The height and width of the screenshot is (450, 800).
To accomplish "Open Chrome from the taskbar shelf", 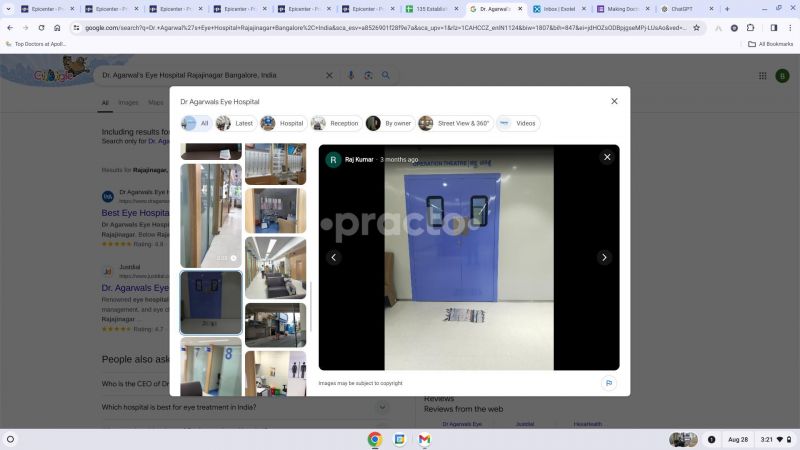I will [375, 439].
